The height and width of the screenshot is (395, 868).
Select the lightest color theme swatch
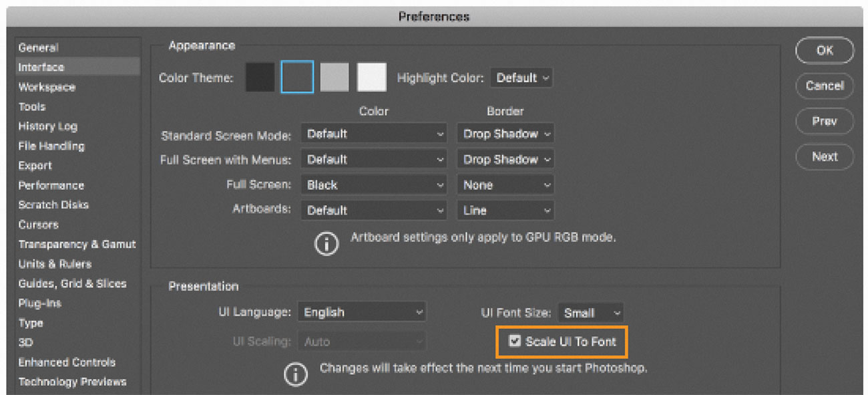pos(372,78)
